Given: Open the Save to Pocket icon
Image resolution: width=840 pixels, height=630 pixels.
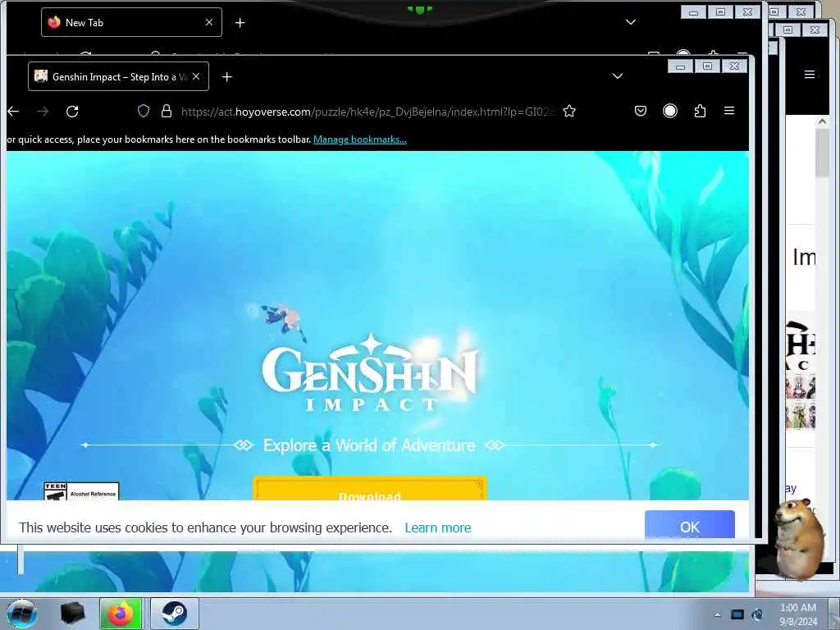Looking at the screenshot, I should (640, 111).
